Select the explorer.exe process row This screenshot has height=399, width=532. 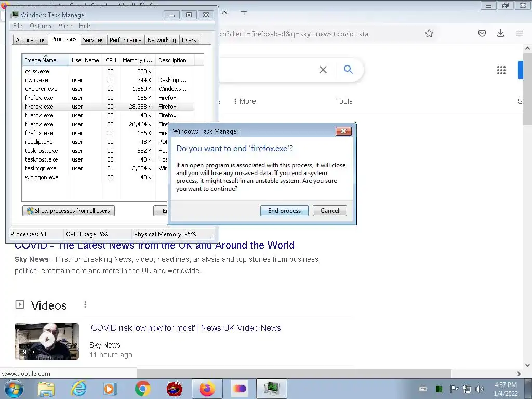tap(108, 89)
